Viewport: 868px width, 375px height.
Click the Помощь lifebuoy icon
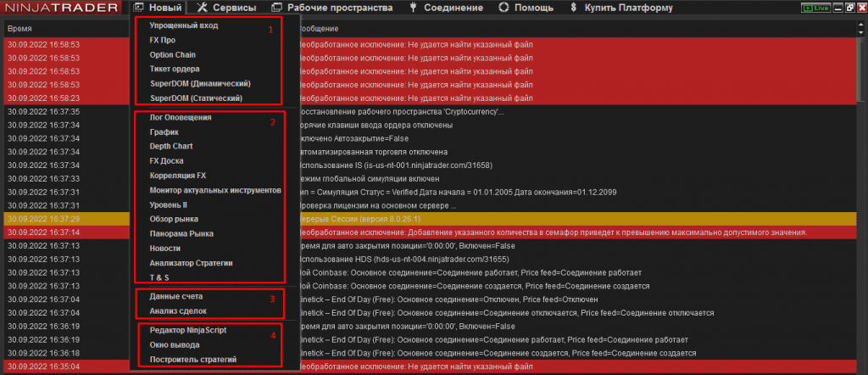[504, 8]
